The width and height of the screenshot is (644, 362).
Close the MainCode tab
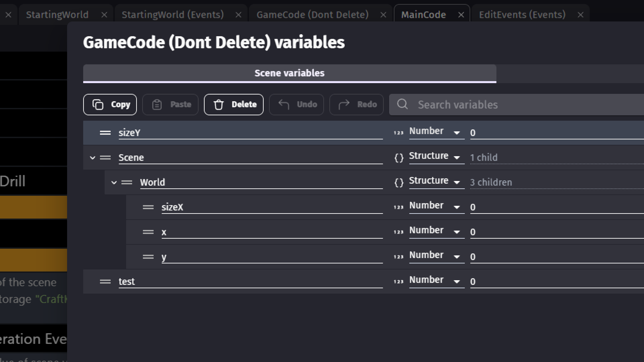[461, 15]
